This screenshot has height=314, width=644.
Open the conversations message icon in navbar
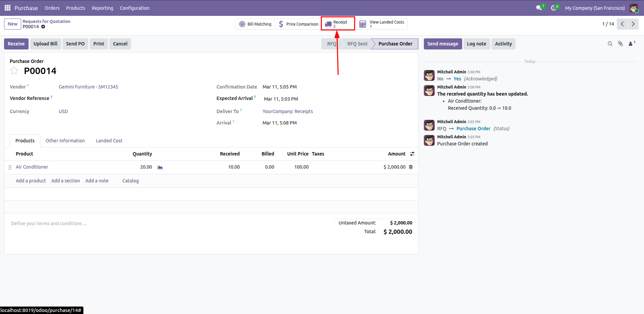539,8
